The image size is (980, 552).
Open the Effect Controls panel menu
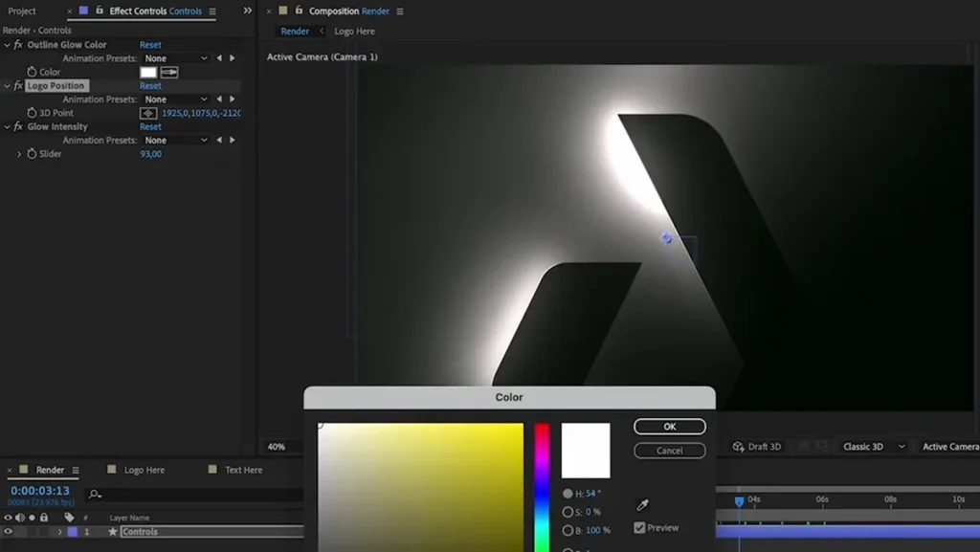point(212,11)
